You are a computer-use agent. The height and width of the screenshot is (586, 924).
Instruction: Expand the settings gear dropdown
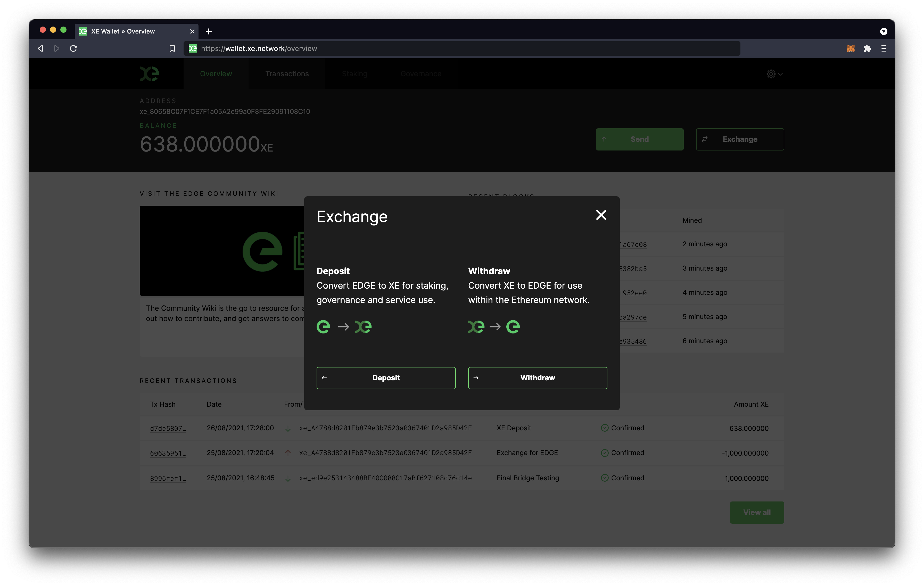(774, 74)
